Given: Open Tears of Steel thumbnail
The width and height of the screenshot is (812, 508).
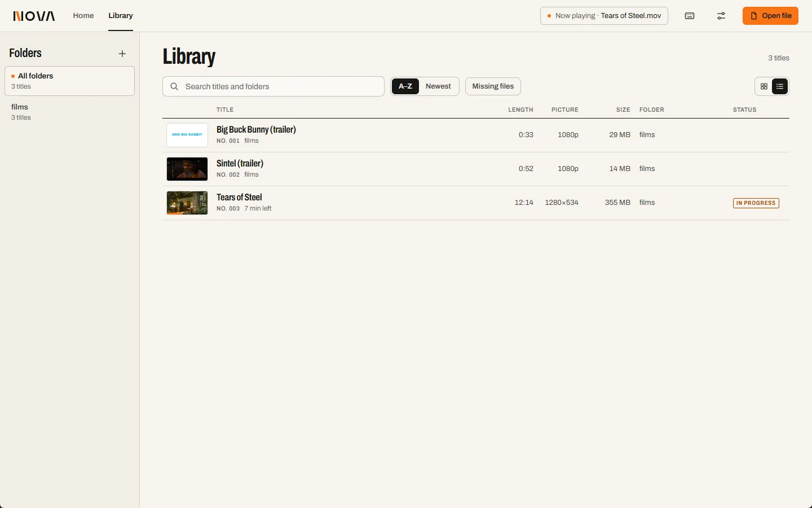Looking at the screenshot, I should pyautogui.click(x=187, y=203).
